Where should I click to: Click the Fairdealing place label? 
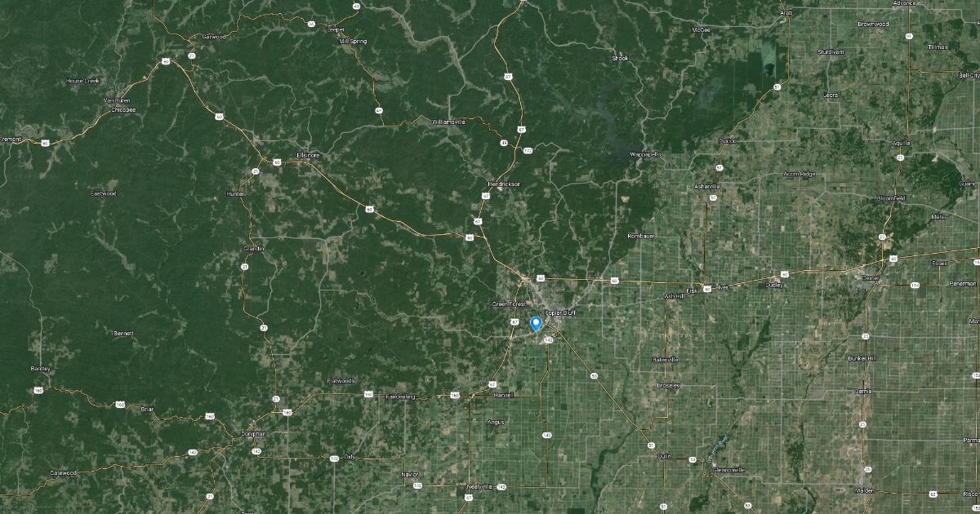[x=400, y=396]
